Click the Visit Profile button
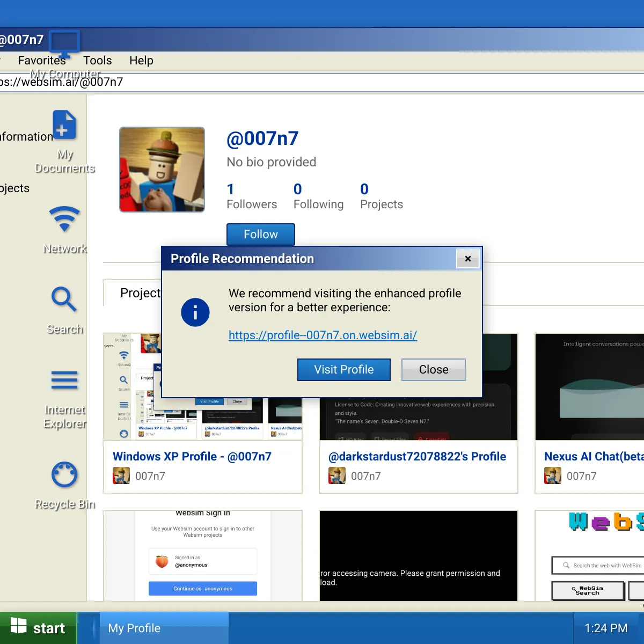This screenshot has height=644, width=644. pyautogui.click(x=344, y=370)
